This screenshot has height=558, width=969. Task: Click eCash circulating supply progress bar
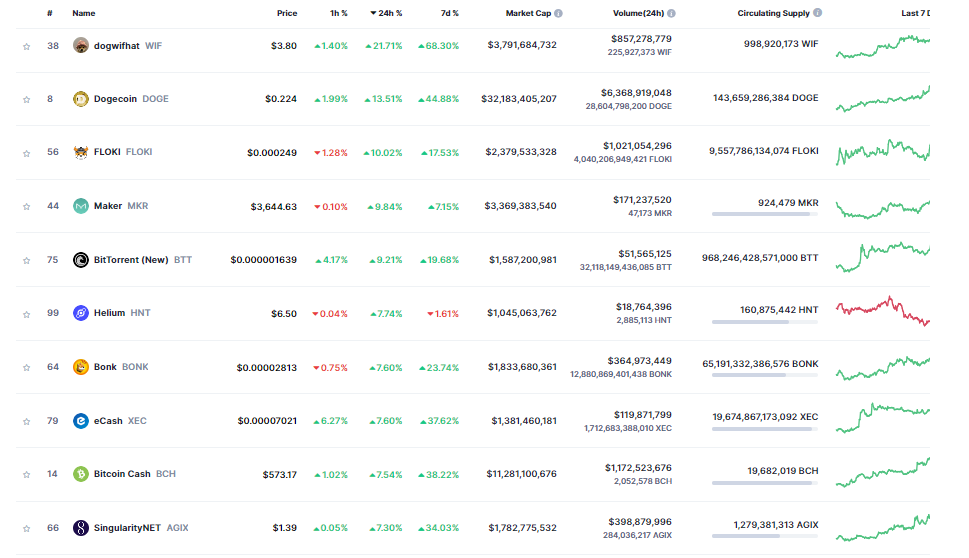(764, 429)
